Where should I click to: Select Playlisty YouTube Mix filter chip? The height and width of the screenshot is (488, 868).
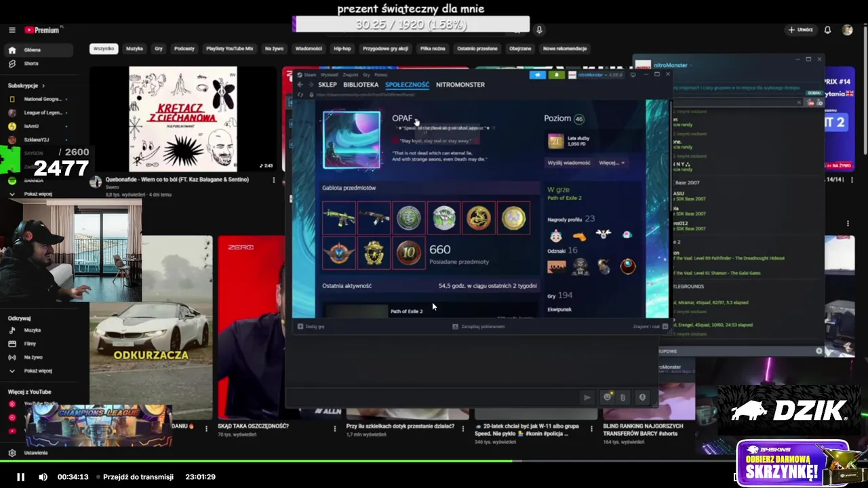229,49
